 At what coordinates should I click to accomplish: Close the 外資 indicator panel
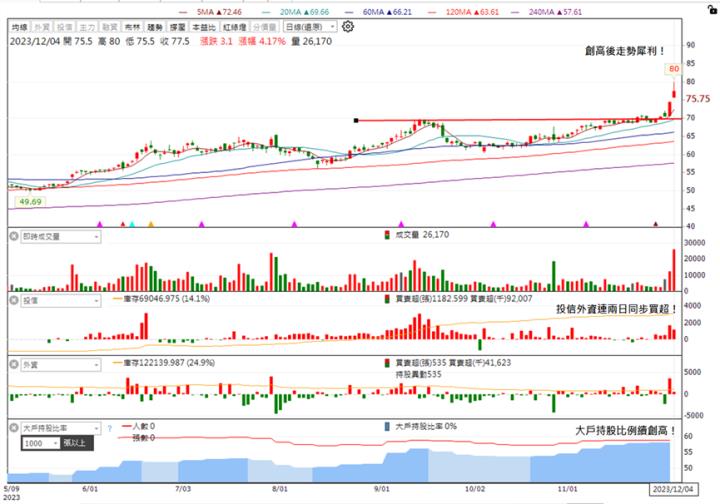(x=14, y=364)
